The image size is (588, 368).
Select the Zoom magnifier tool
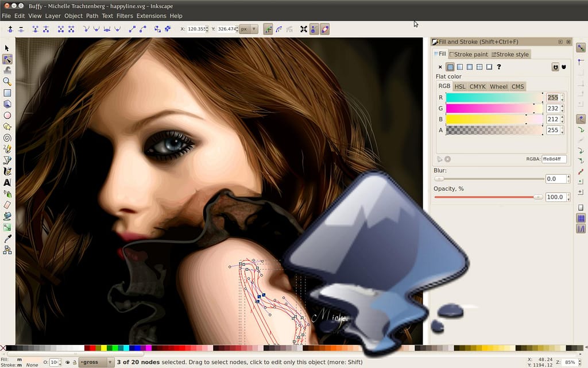[x=7, y=82]
